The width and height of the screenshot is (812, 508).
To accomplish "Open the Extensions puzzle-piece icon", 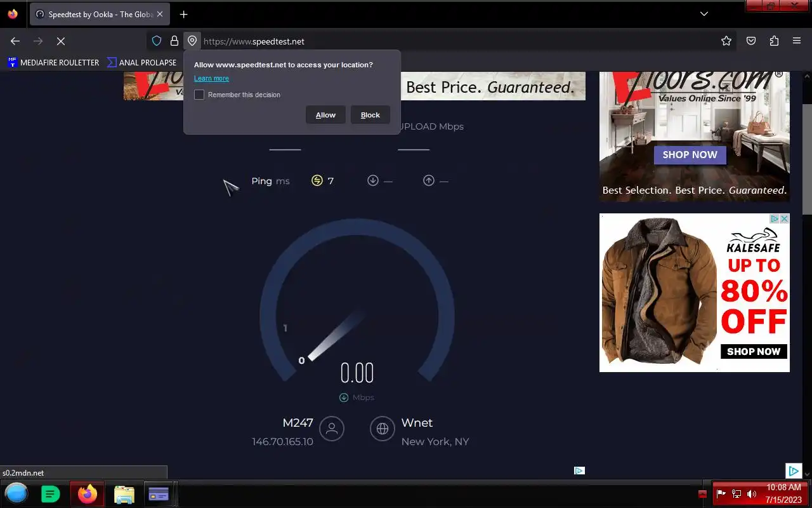I will tap(774, 41).
